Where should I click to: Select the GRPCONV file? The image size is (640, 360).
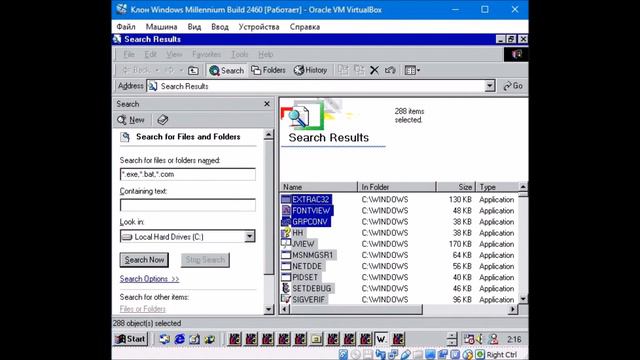click(310, 222)
